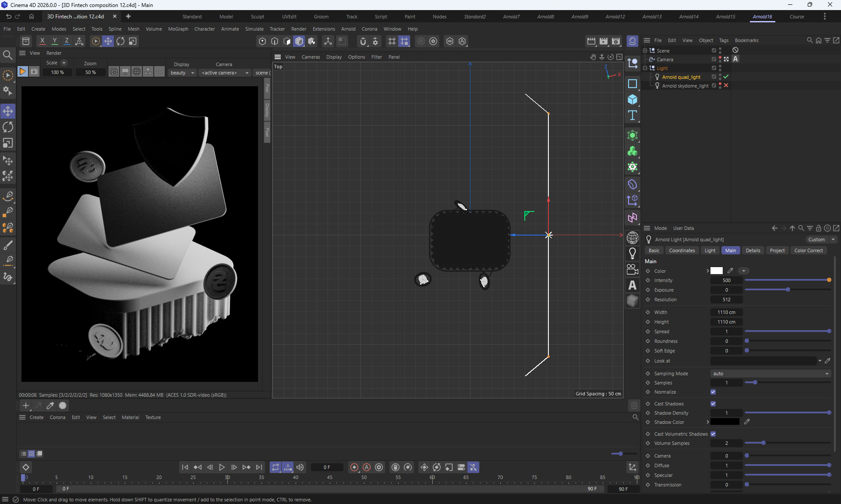Start IPR render with play icon

coord(22,72)
